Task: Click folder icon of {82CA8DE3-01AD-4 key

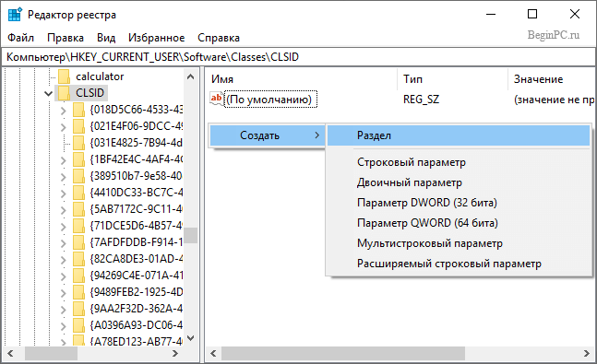Action: click(78, 259)
